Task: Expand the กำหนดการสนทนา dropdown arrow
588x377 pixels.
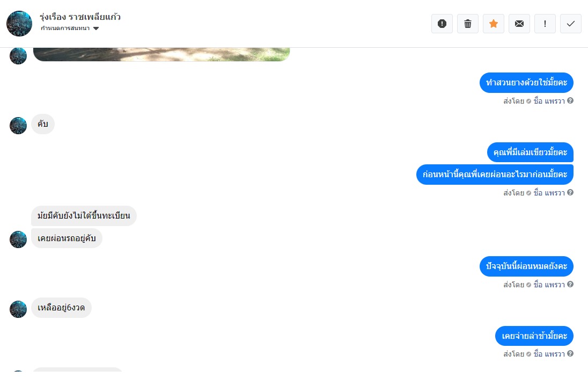Action: [96, 28]
